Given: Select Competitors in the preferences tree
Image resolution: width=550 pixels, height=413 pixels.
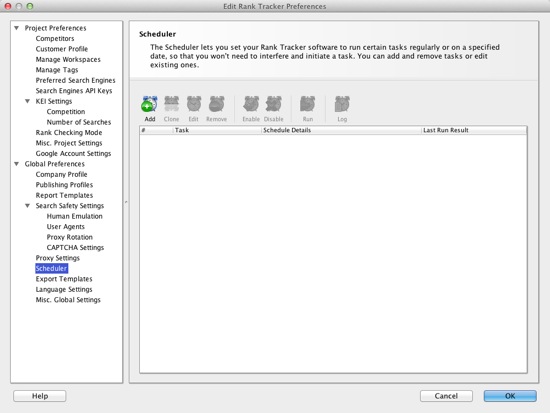Looking at the screenshot, I should [55, 38].
